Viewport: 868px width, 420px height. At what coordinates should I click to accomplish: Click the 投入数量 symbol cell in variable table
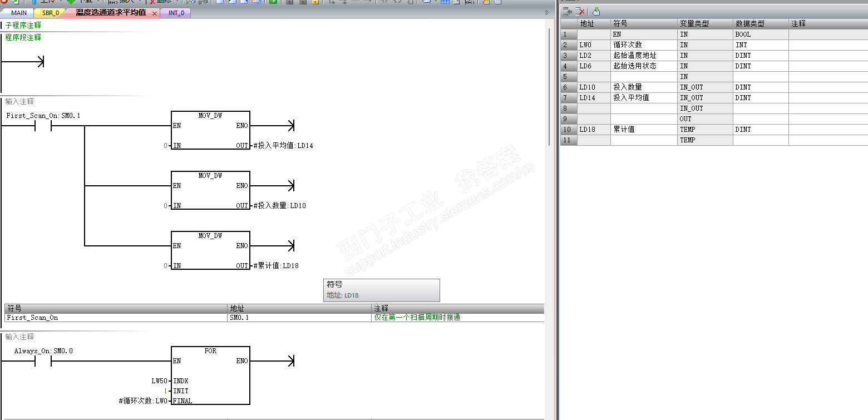click(644, 87)
